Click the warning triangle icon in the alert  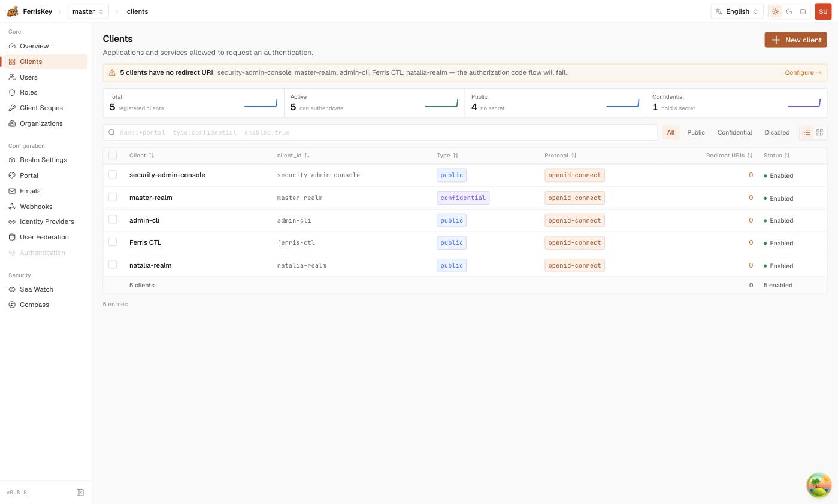pyautogui.click(x=112, y=73)
